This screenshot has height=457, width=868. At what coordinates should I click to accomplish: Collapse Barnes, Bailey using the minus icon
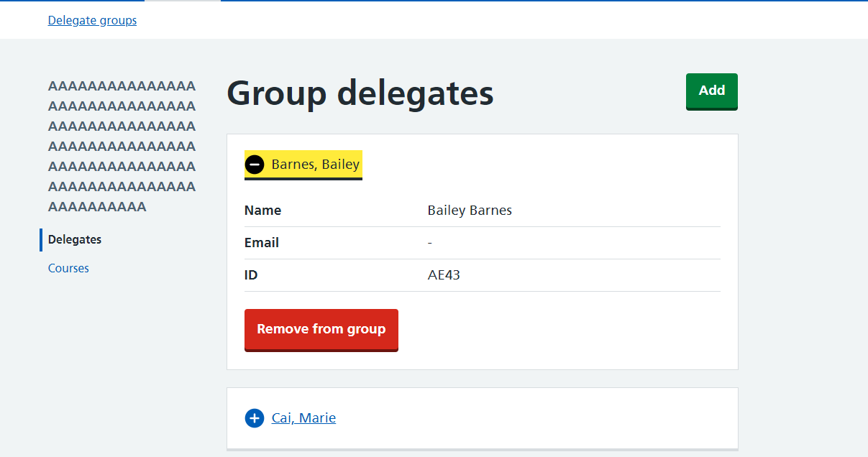[x=255, y=165]
